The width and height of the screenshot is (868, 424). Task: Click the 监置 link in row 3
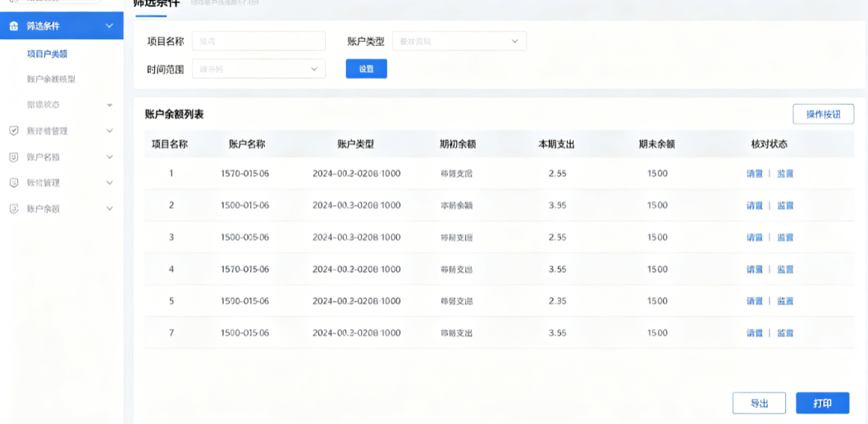785,238
